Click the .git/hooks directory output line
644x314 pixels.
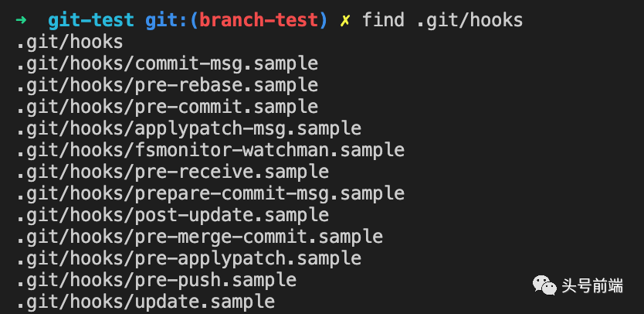tap(69, 42)
